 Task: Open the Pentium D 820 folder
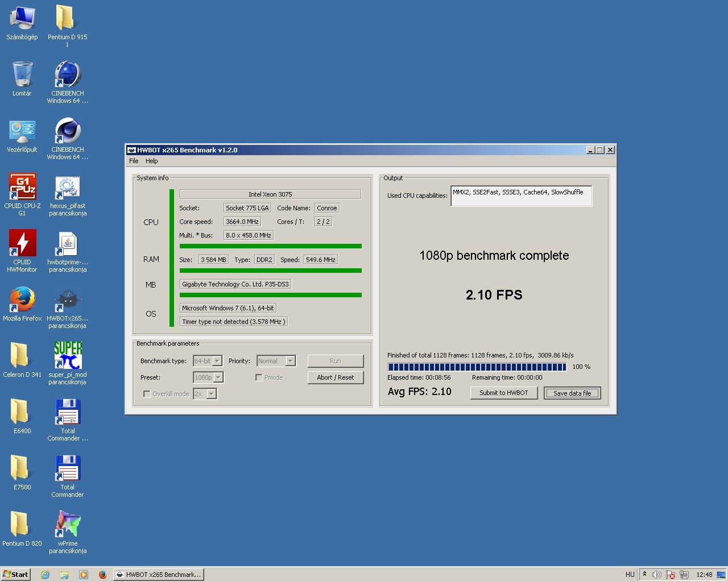[x=22, y=529]
